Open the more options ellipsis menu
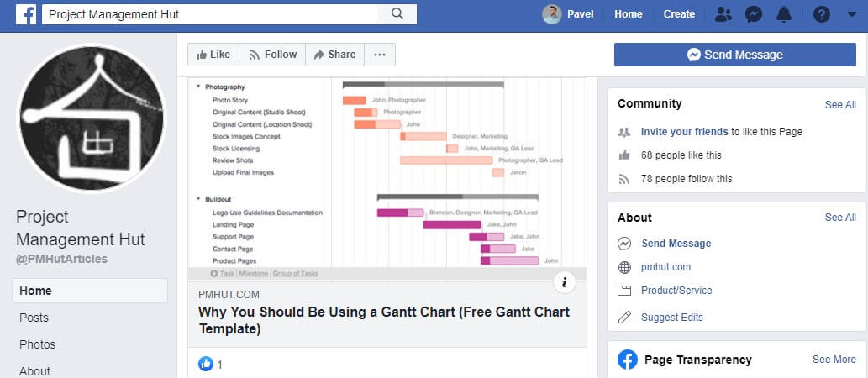868x378 pixels. [379, 55]
